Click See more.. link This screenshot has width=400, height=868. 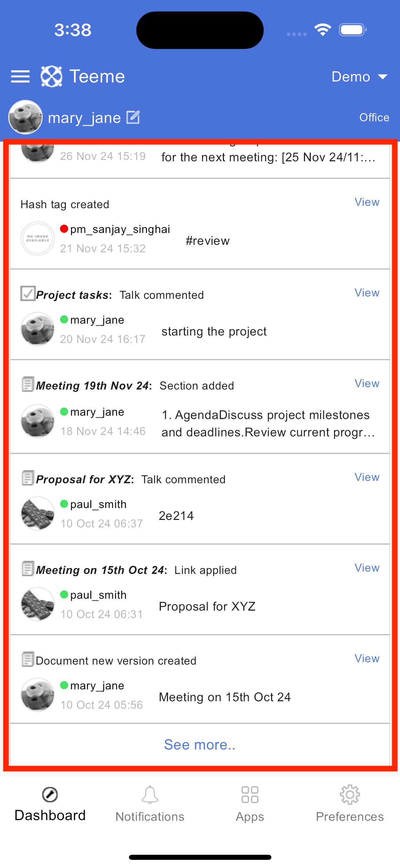(x=200, y=745)
